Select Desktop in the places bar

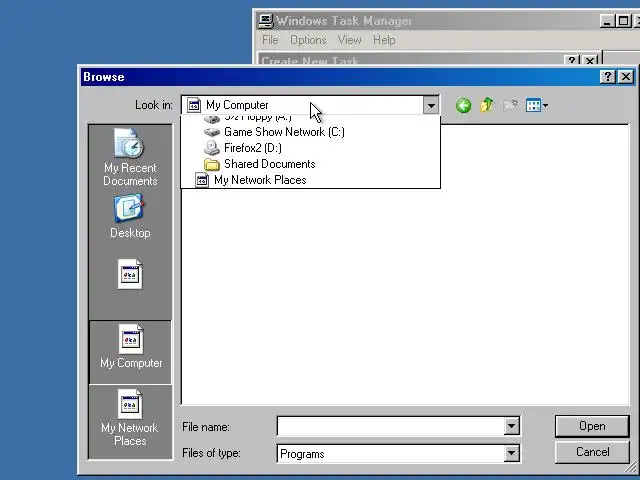coord(130,216)
